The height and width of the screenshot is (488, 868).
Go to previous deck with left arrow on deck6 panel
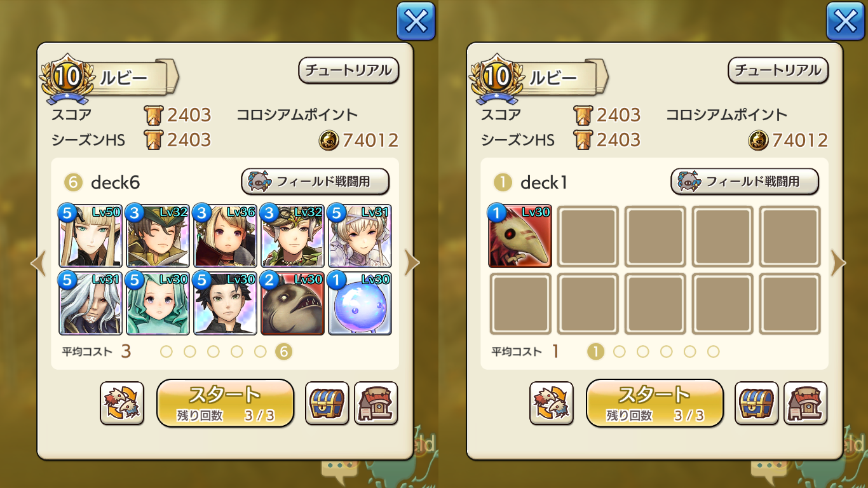(38, 263)
